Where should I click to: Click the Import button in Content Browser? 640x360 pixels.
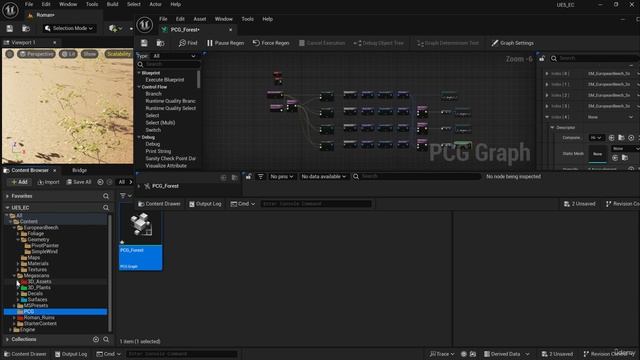click(x=49, y=182)
